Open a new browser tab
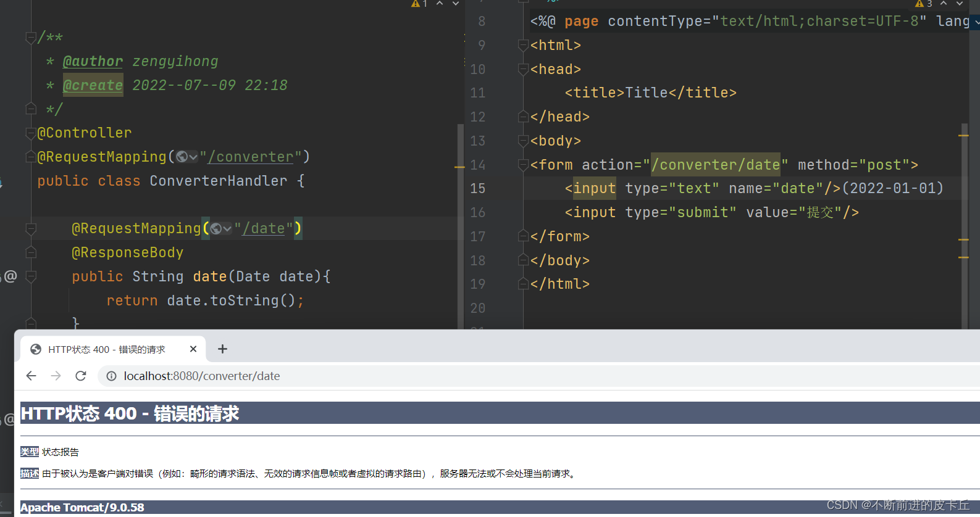The height and width of the screenshot is (517, 980). [223, 349]
